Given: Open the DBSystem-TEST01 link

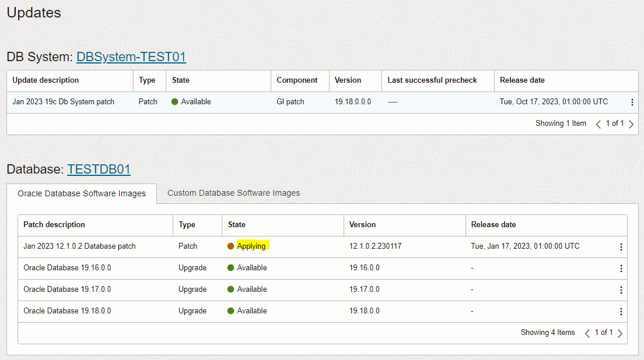Looking at the screenshot, I should (x=131, y=57).
